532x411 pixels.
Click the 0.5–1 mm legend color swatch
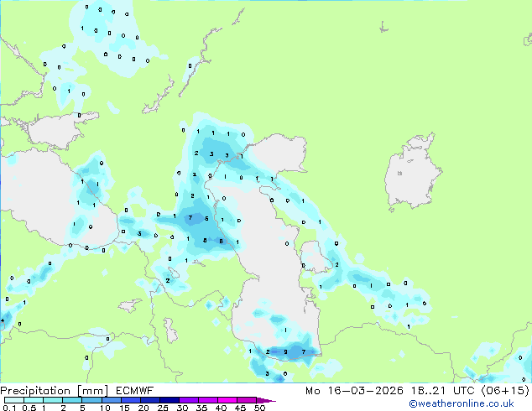[x=34, y=400]
